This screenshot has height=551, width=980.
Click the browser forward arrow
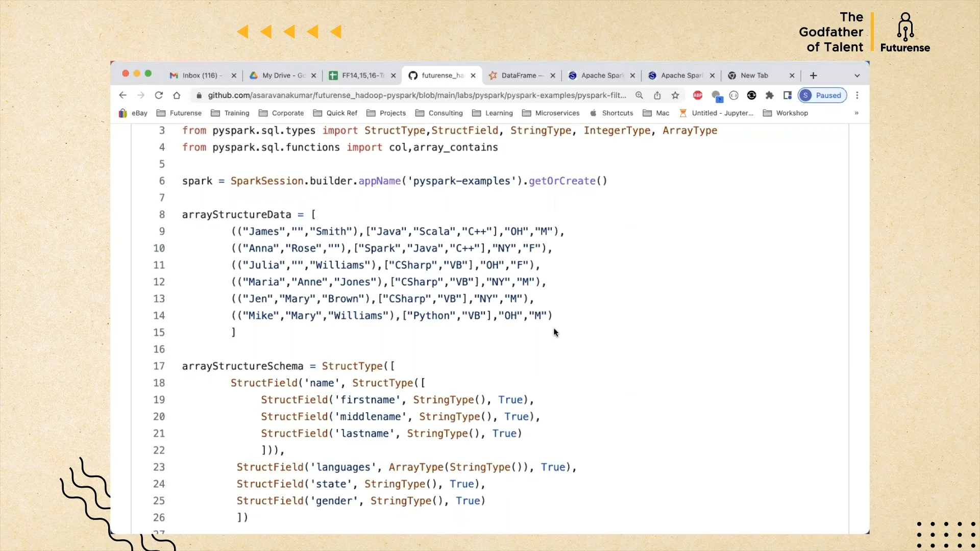[x=141, y=95]
